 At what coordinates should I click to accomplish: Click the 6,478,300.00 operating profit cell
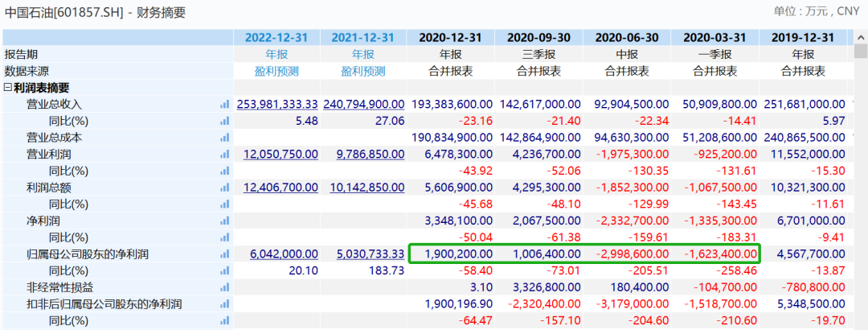point(458,155)
